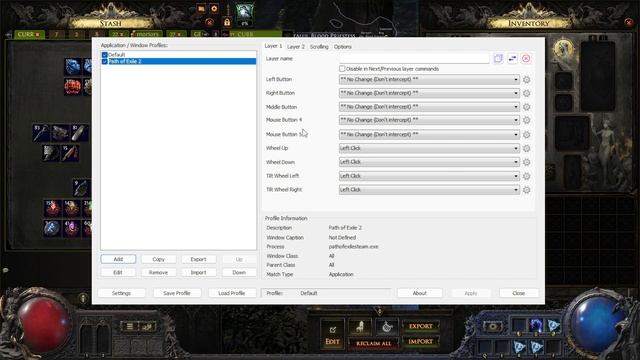Click the Add profile button
This screenshot has height=360, width=640.
(118, 259)
